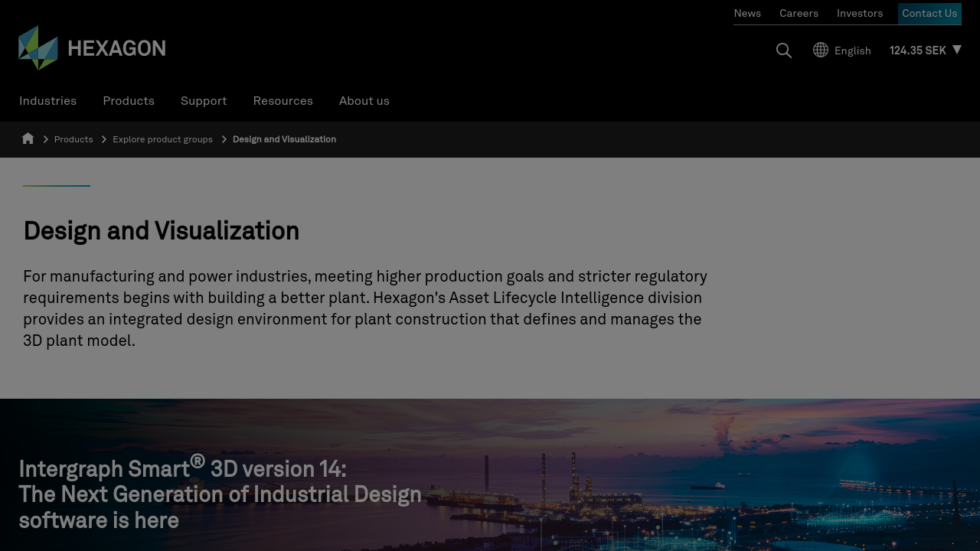Open the Investors link

[x=859, y=14]
